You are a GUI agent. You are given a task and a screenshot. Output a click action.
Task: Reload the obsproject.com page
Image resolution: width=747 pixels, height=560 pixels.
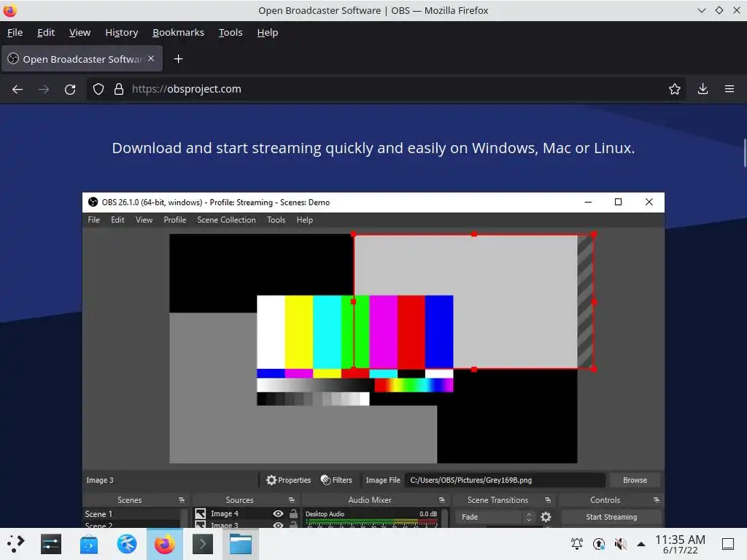click(x=70, y=89)
